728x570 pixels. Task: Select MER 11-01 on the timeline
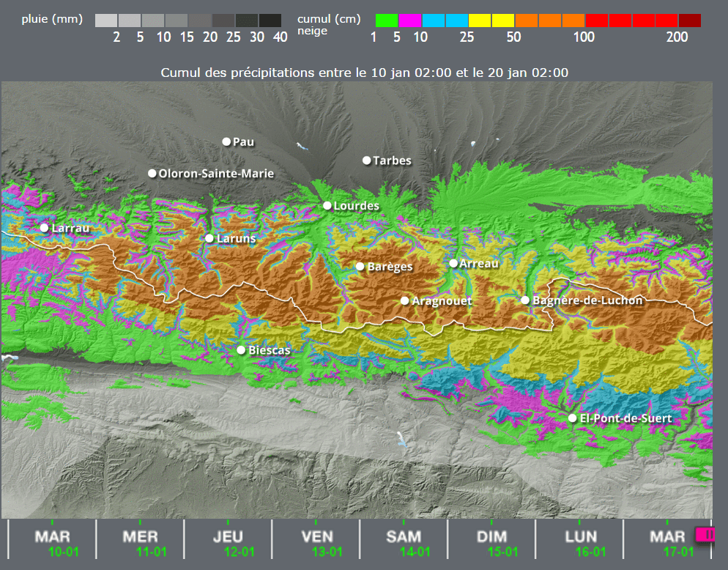click(x=140, y=539)
